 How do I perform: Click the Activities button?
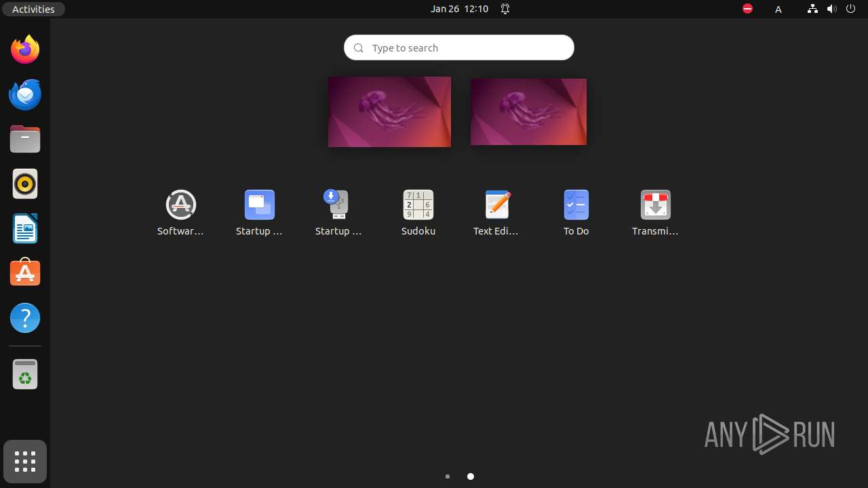coord(33,9)
